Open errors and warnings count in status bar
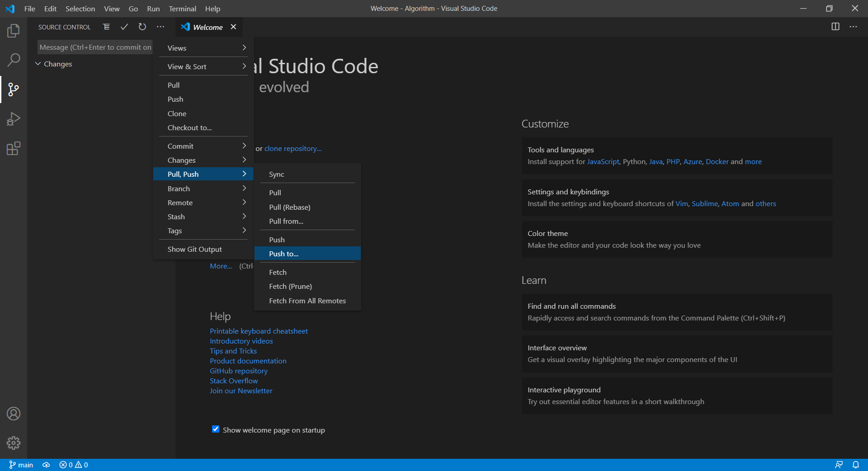 [x=74, y=465]
